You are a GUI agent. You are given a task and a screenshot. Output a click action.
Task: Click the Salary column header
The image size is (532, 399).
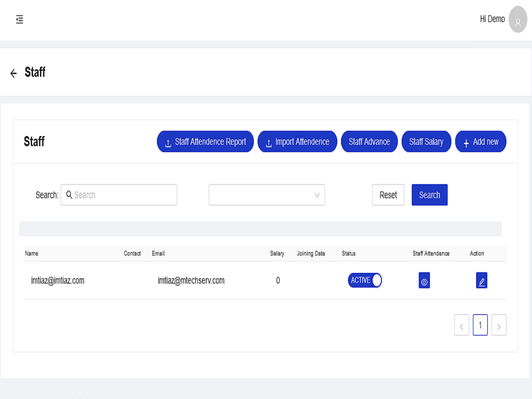(277, 253)
